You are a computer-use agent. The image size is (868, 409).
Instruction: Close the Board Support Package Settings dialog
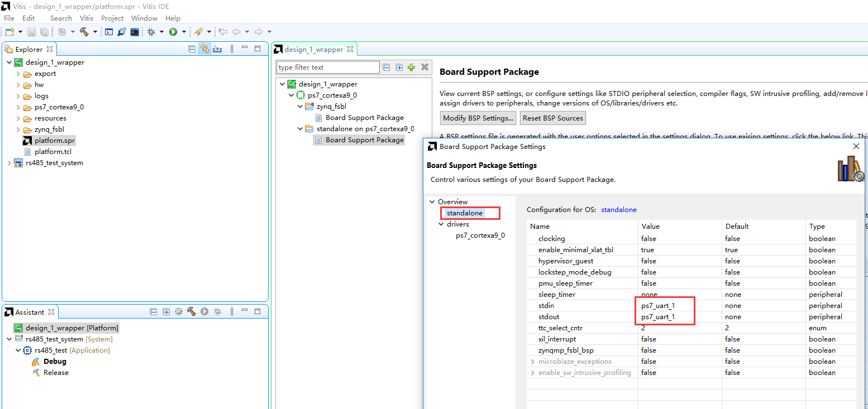point(856,146)
